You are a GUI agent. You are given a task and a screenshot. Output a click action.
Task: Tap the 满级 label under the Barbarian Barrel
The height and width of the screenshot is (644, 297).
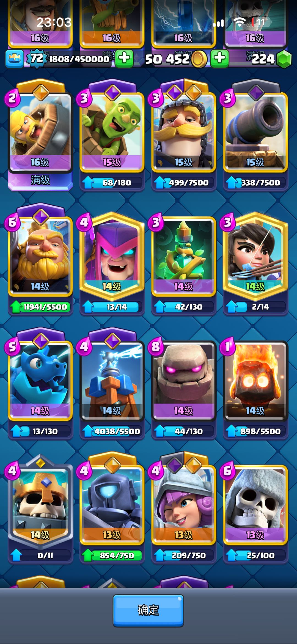[40, 180]
